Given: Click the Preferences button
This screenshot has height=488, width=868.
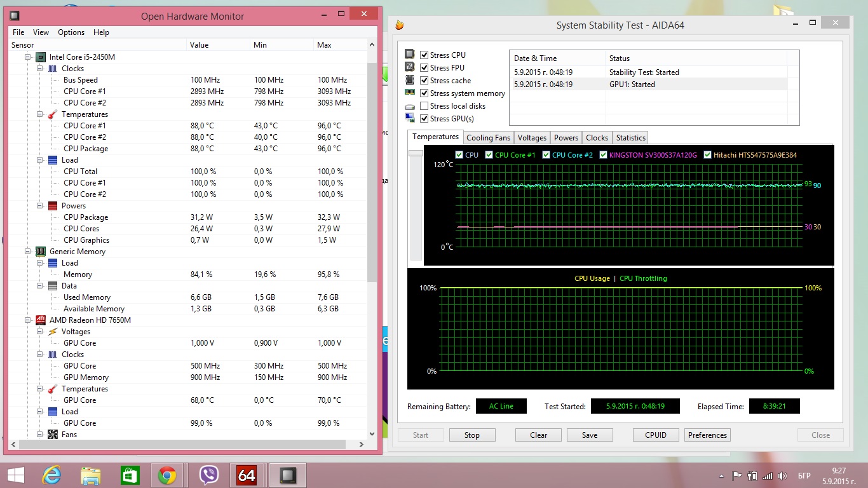Looking at the screenshot, I should pyautogui.click(x=707, y=435).
